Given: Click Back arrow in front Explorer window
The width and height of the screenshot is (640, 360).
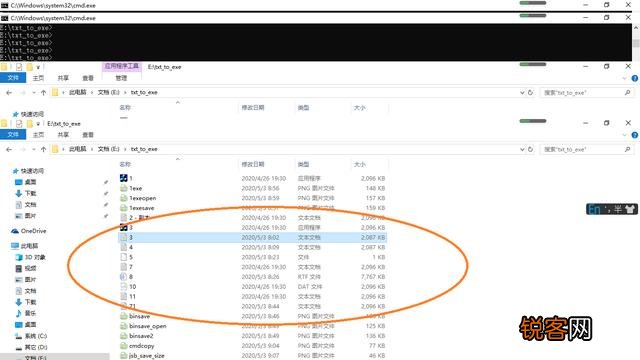Looking at the screenshot, I should (9, 149).
